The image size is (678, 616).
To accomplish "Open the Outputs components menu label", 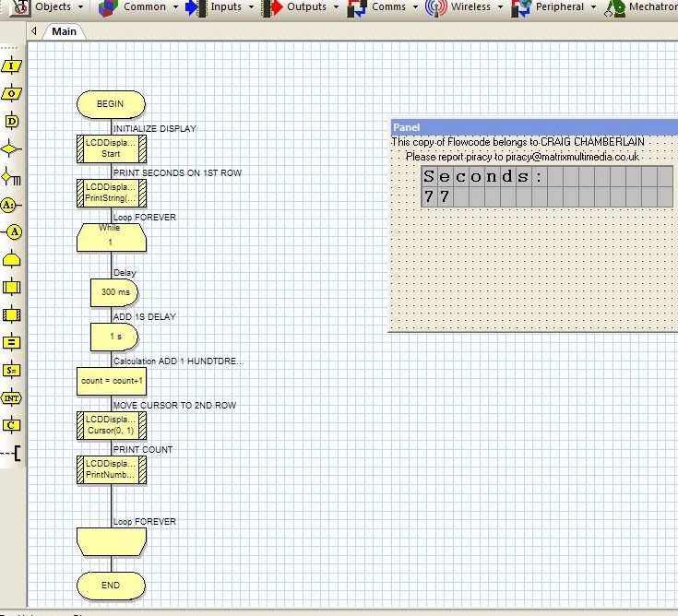I will [306, 6].
